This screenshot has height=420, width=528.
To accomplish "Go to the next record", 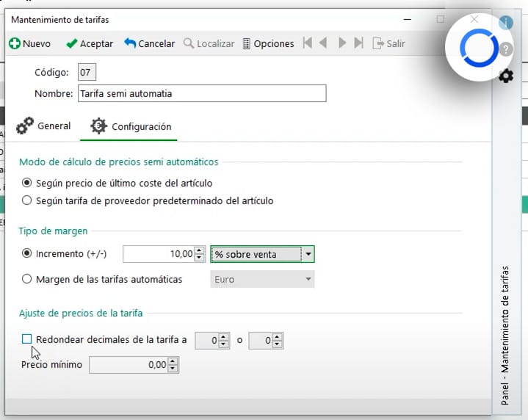I will click(x=342, y=43).
